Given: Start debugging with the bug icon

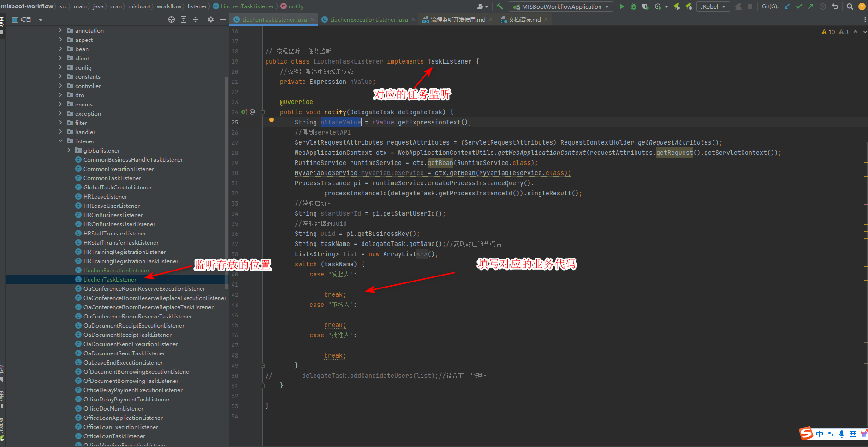Looking at the screenshot, I should point(634,6).
